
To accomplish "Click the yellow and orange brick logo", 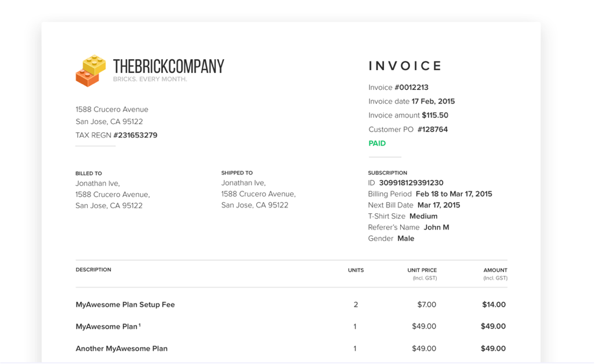I will pos(90,71).
